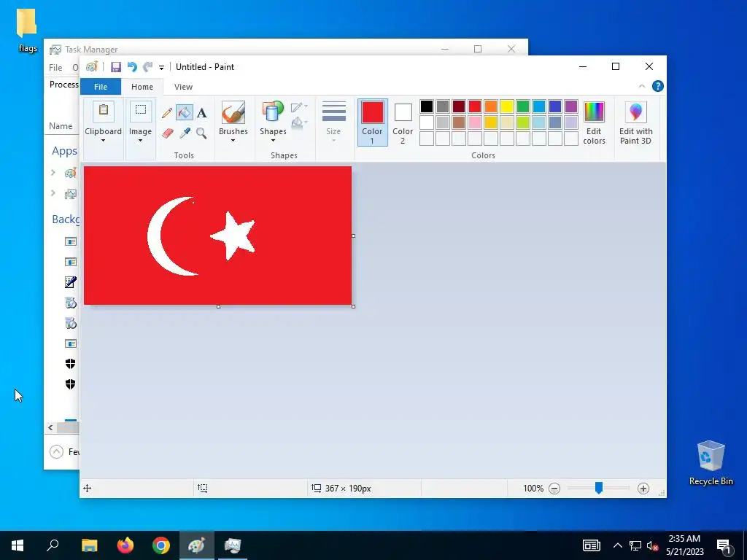Viewport: 747px width, 560px height.
Task: Open the notification center
Action: [x=724, y=545]
